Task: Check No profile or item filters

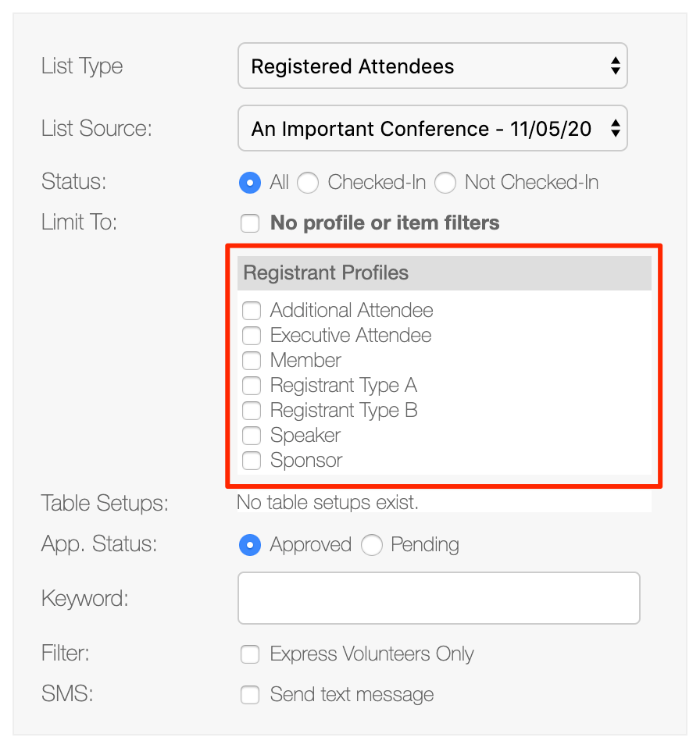Action: (x=250, y=223)
